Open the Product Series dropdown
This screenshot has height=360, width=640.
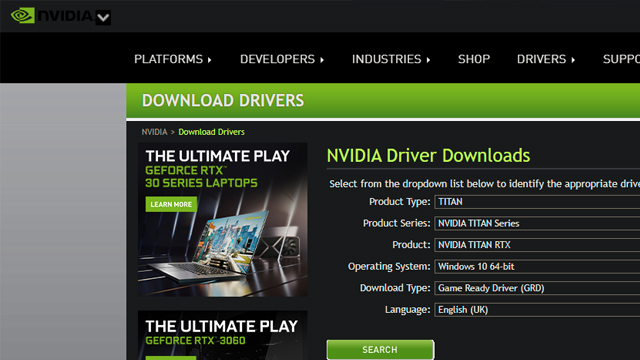[x=537, y=223]
